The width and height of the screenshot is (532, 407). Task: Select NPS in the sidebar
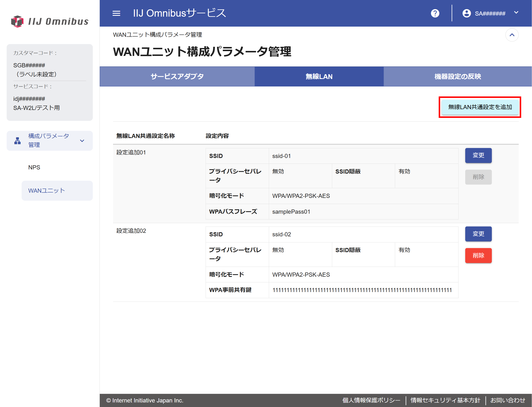click(34, 167)
